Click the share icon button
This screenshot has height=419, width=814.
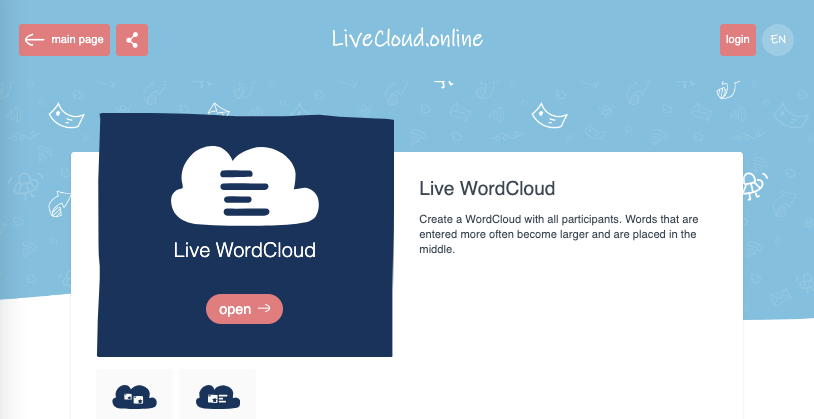click(132, 40)
